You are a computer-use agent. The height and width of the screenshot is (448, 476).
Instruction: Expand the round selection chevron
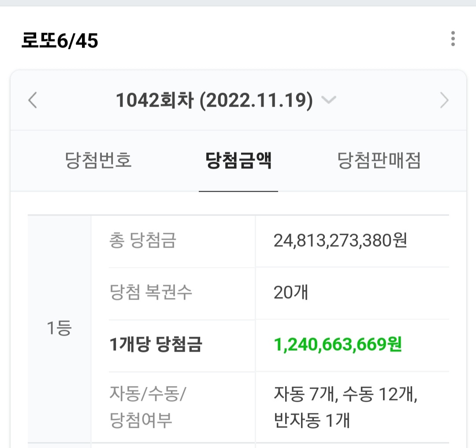click(329, 100)
